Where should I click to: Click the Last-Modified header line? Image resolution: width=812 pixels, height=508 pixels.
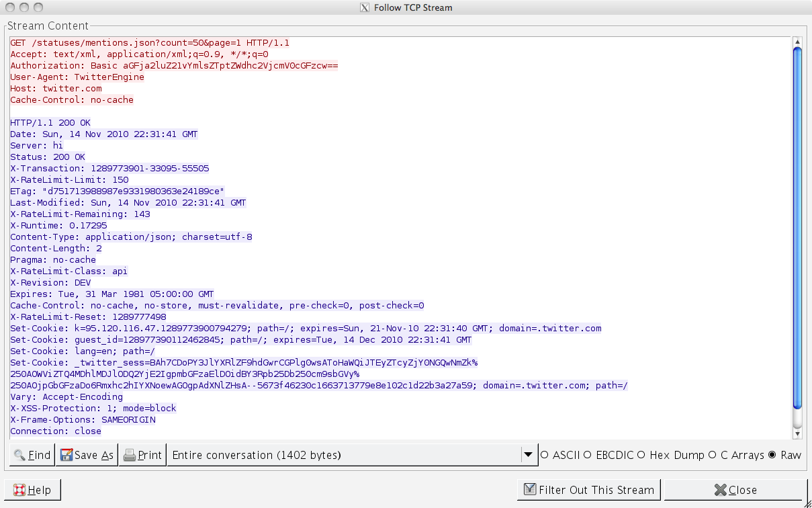point(128,203)
